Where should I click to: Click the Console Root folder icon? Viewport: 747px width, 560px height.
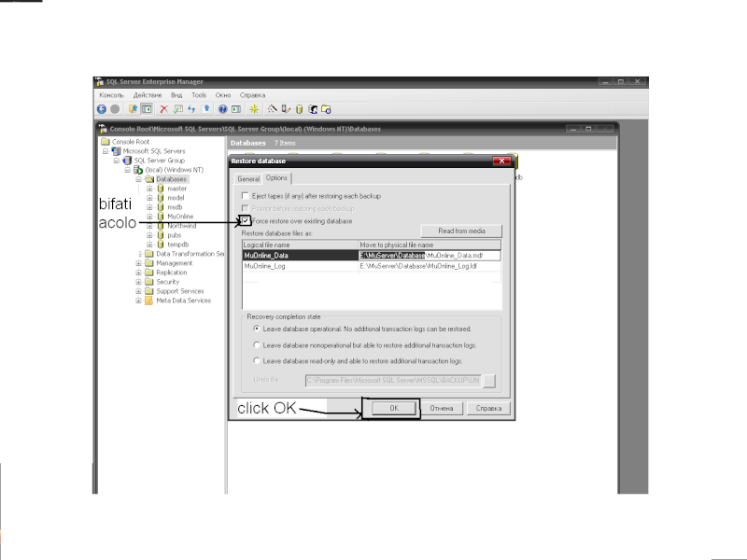106,142
